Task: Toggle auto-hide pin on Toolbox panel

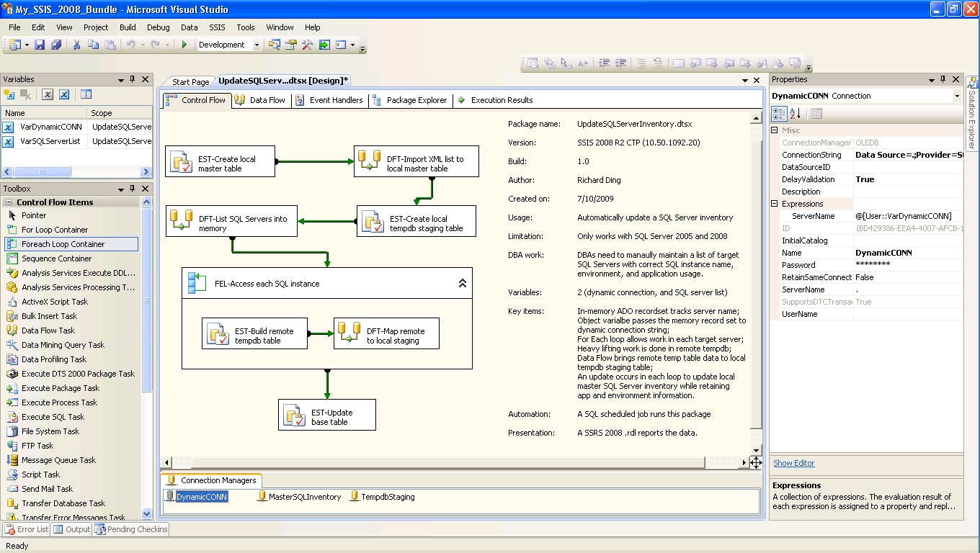Action: click(133, 189)
